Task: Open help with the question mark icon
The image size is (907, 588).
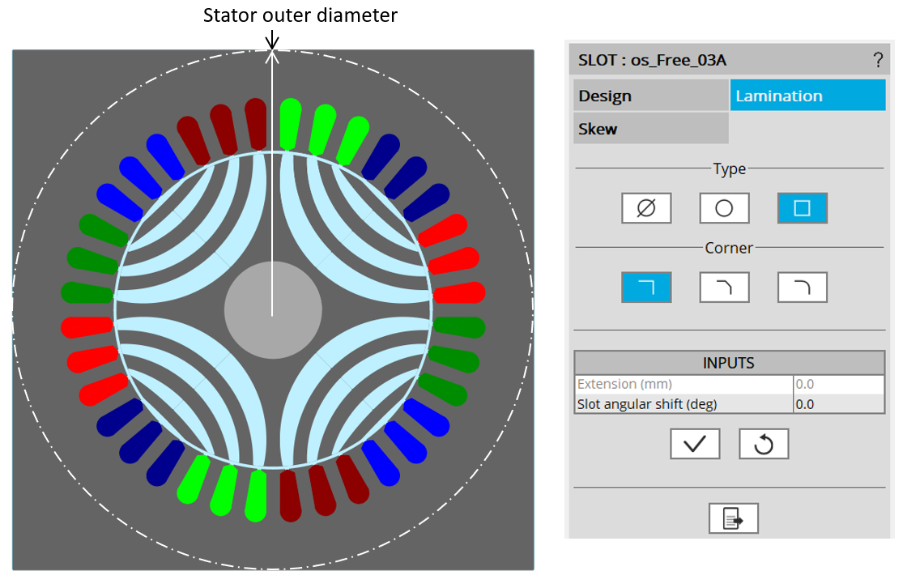Action: click(x=878, y=60)
